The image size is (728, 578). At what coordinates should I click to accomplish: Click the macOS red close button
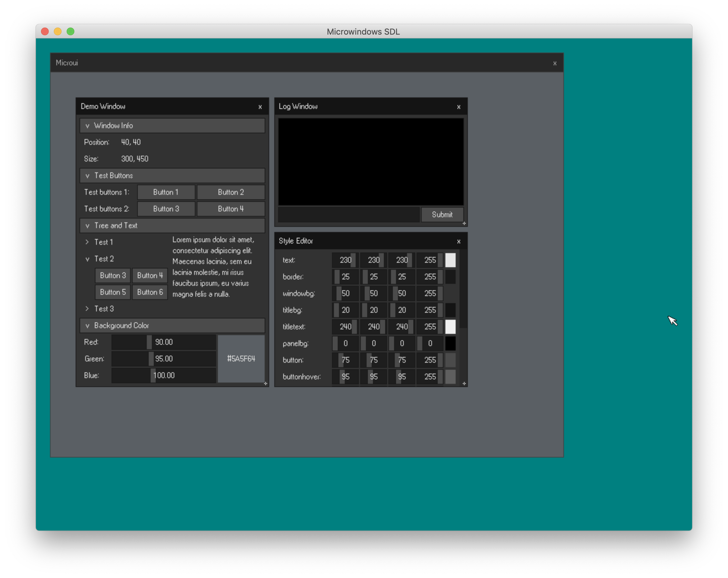tap(45, 31)
